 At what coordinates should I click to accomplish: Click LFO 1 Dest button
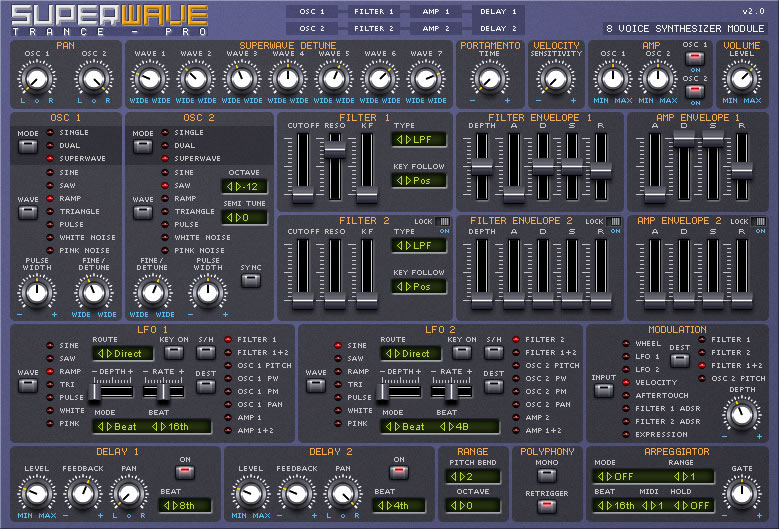(x=205, y=386)
